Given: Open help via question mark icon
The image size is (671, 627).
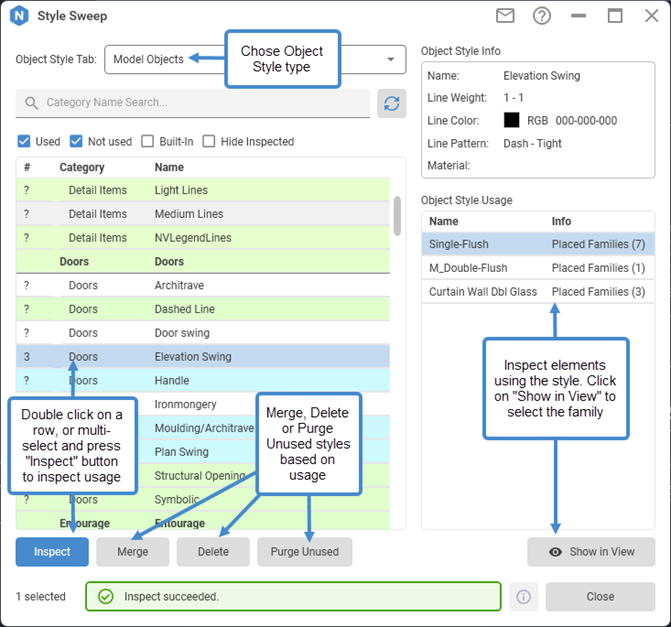Looking at the screenshot, I should click(x=542, y=16).
